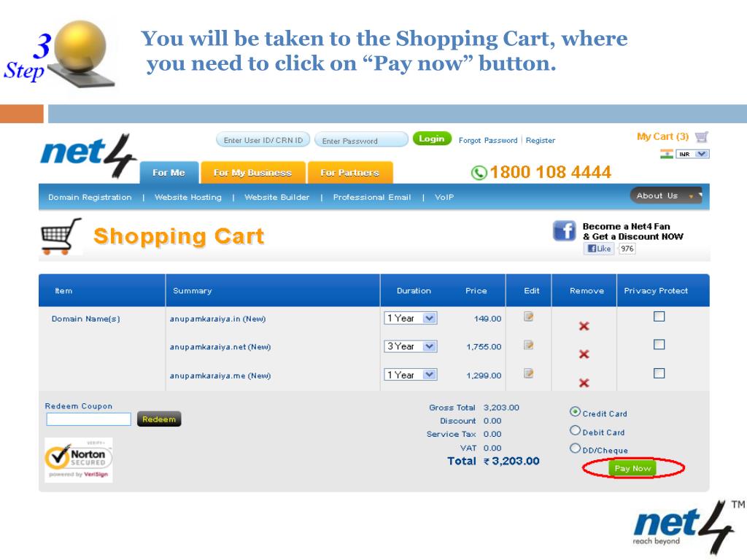Viewport: 747px width, 560px height.
Task: Switch to the For Me tab
Action: coord(169,173)
